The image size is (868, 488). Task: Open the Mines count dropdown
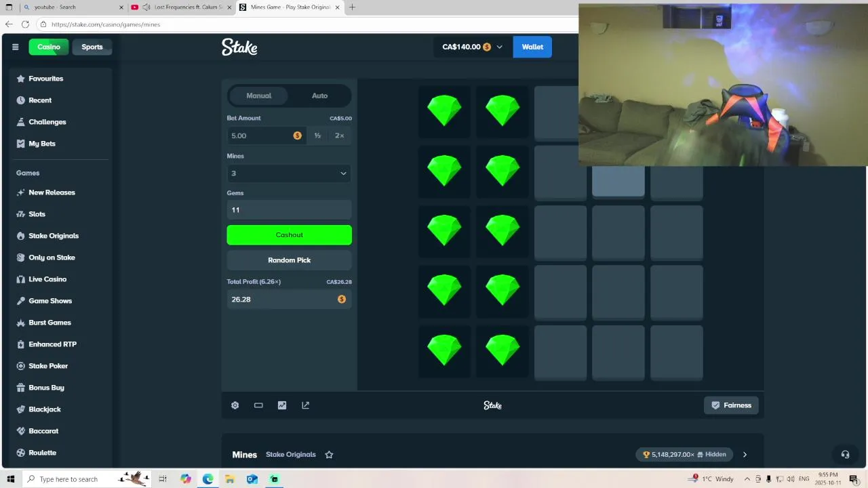[289, 173]
